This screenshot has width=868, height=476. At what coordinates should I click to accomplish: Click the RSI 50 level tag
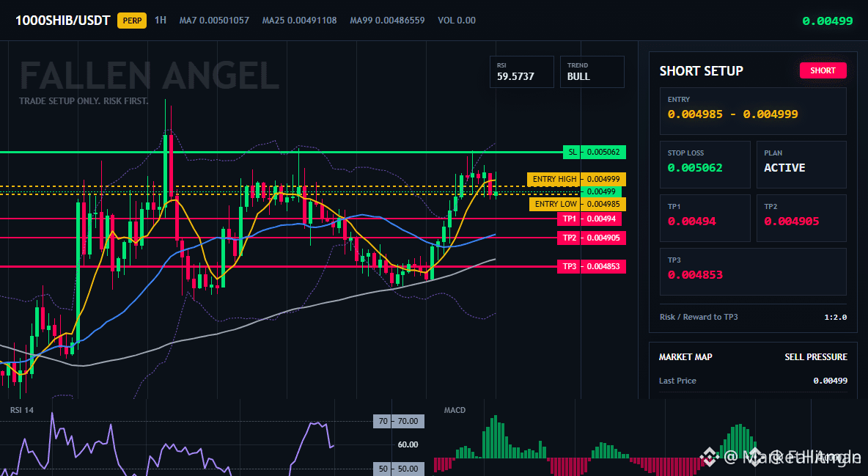(x=399, y=469)
